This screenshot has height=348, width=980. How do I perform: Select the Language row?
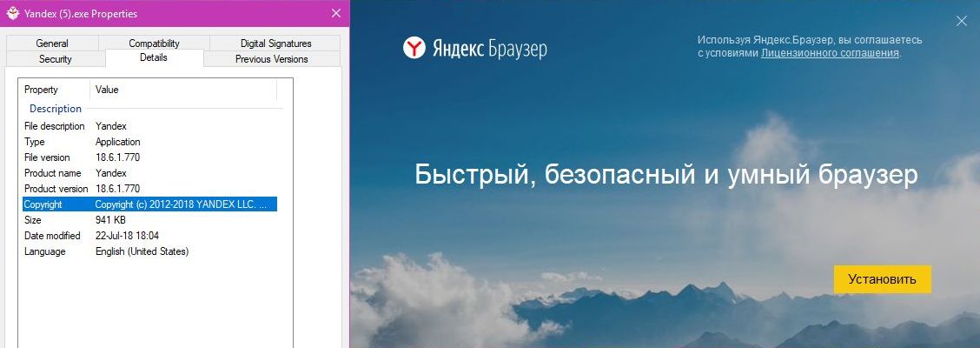(149, 251)
